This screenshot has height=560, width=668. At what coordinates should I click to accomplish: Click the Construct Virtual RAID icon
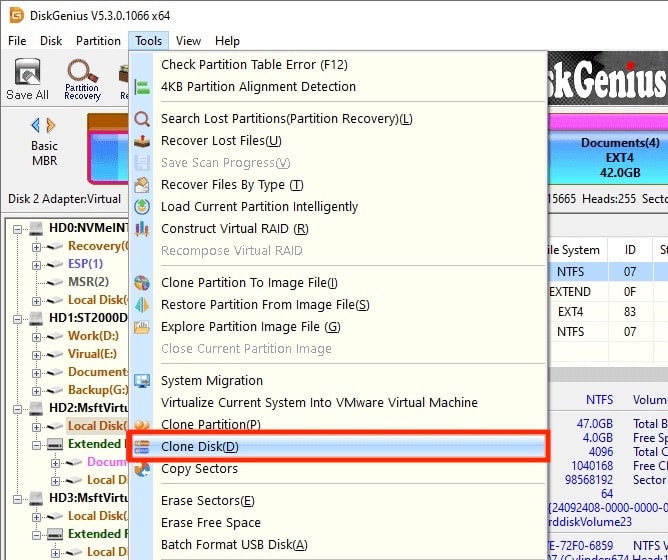click(x=142, y=229)
